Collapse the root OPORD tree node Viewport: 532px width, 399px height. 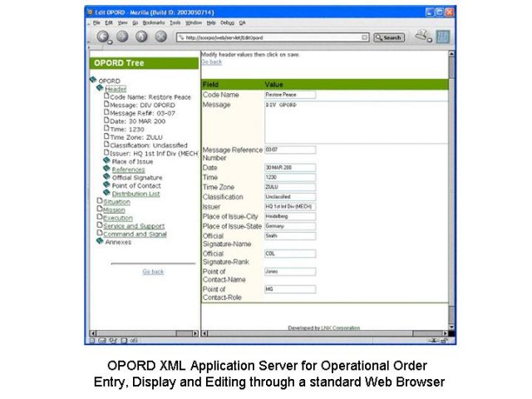[93, 81]
